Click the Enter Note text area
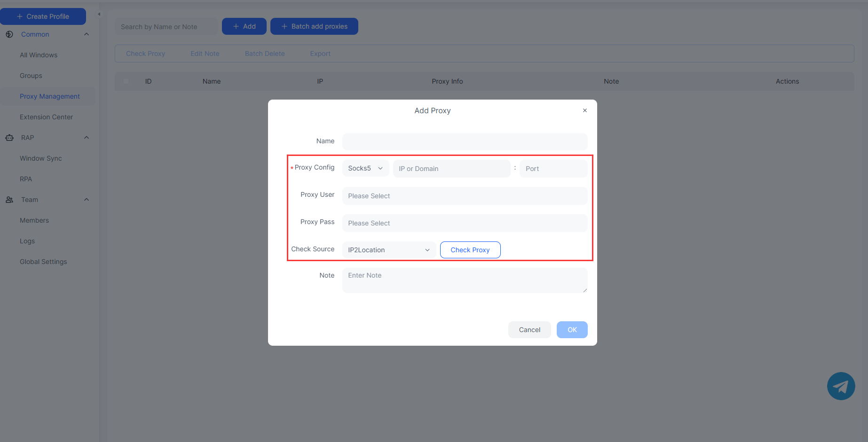This screenshot has height=442, width=868. click(x=465, y=280)
